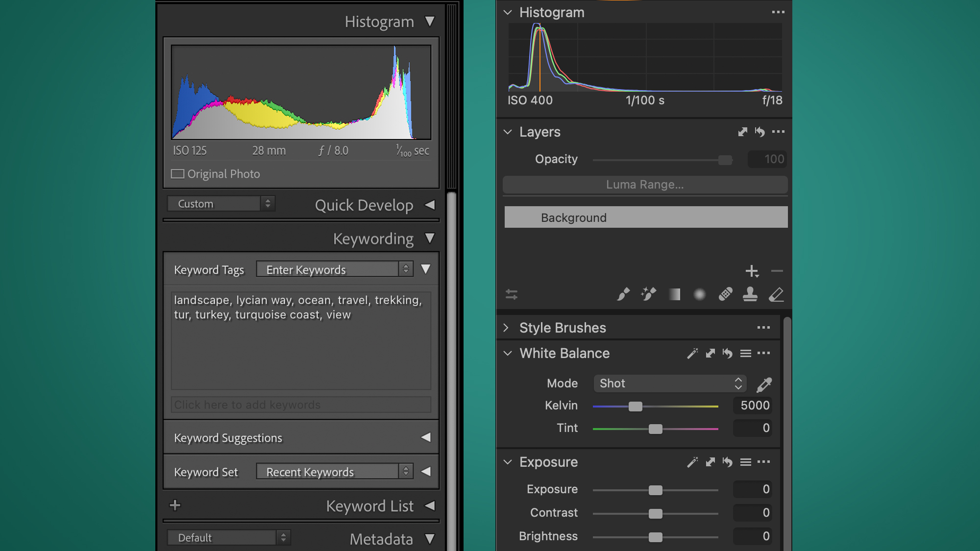Open Exposure presets list icon
980x551 pixels.
745,462
